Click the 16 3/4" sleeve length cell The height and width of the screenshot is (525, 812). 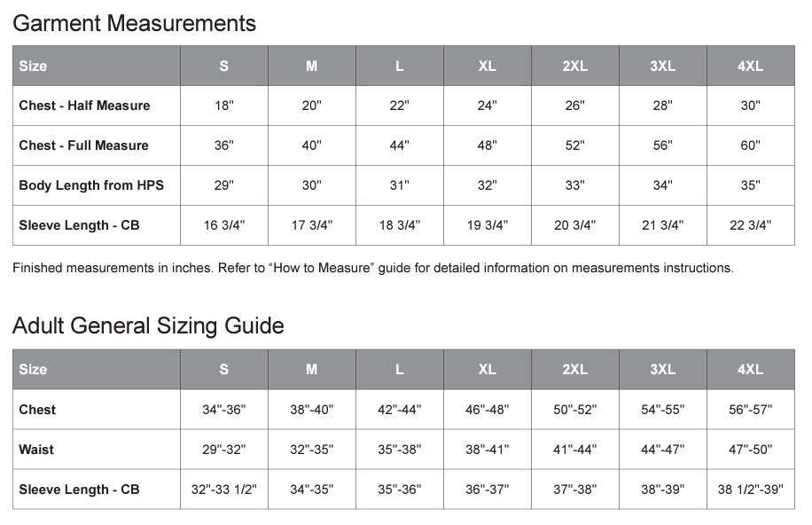coord(223,225)
